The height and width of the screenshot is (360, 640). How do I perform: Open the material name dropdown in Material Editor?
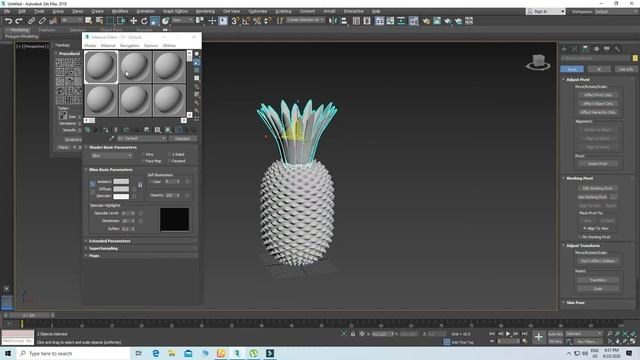click(x=141, y=139)
